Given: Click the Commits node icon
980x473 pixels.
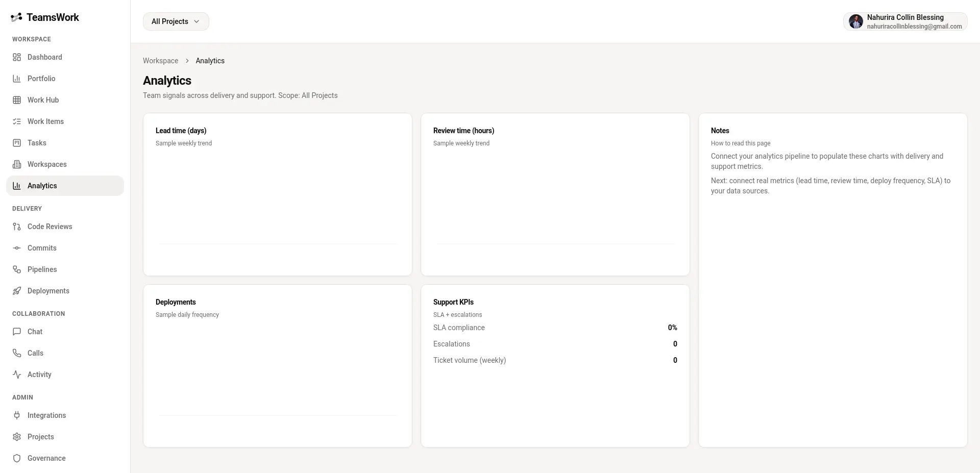Looking at the screenshot, I should (17, 248).
